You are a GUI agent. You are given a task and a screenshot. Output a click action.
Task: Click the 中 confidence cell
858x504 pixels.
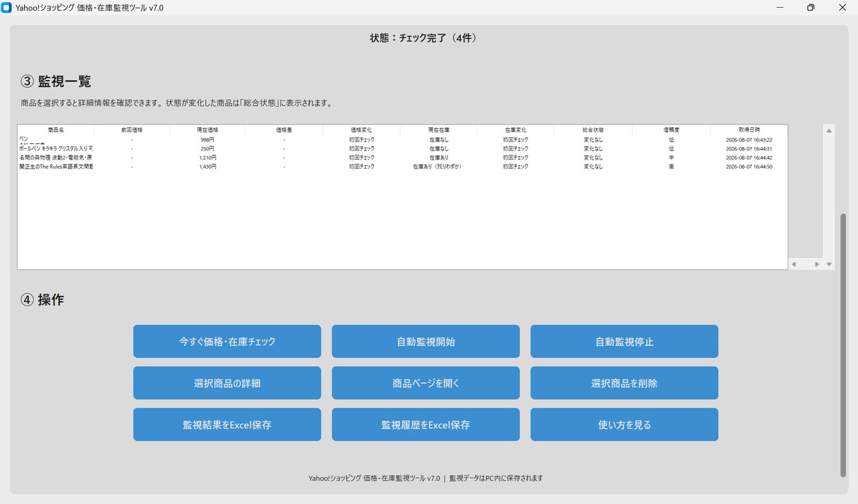(671, 157)
